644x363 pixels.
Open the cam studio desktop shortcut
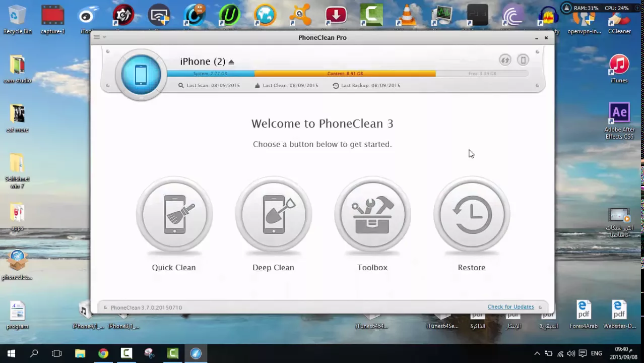[17, 69]
